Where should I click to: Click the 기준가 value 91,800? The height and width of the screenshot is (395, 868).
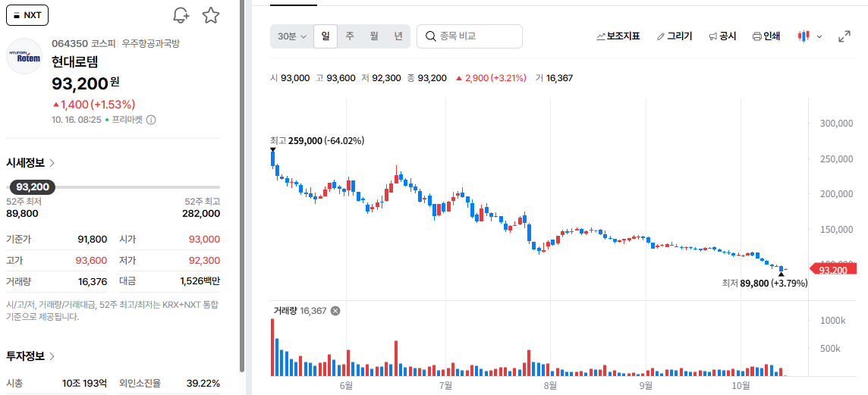tap(92, 240)
